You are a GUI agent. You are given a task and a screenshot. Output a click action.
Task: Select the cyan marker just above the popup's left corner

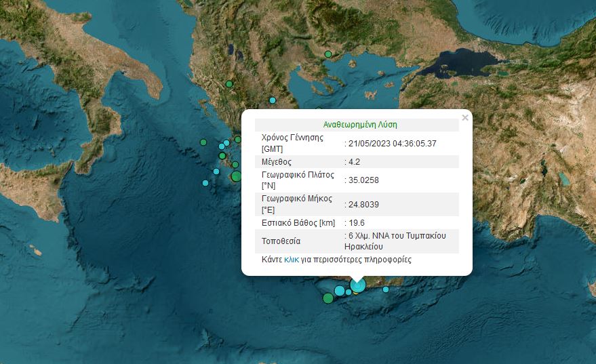pyautogui.click(x=273, y=100)
